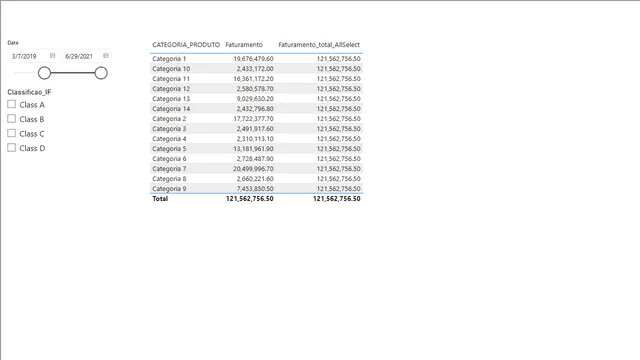Viewport: 640px width, 360px height.
Task: Sort by Faturamento column header
Action: click(244, 45)
